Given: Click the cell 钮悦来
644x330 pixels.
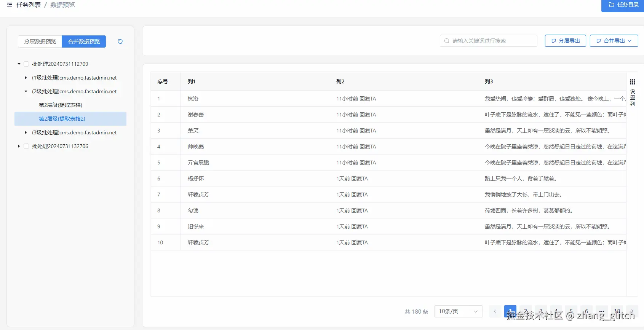Looking at the screenshot, I should click(196, 226).
